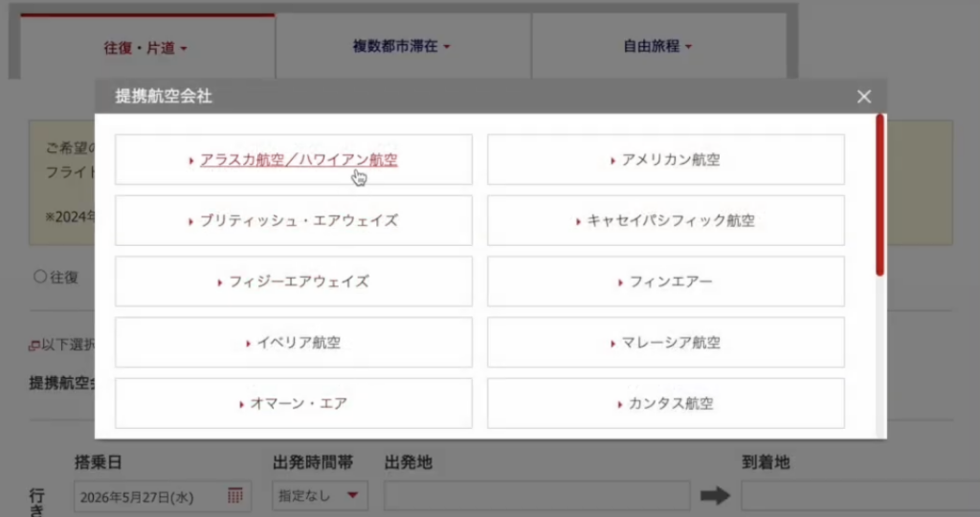
Task: Click the arrow between 出発地 and 到着地
Action: click(715, 496)
